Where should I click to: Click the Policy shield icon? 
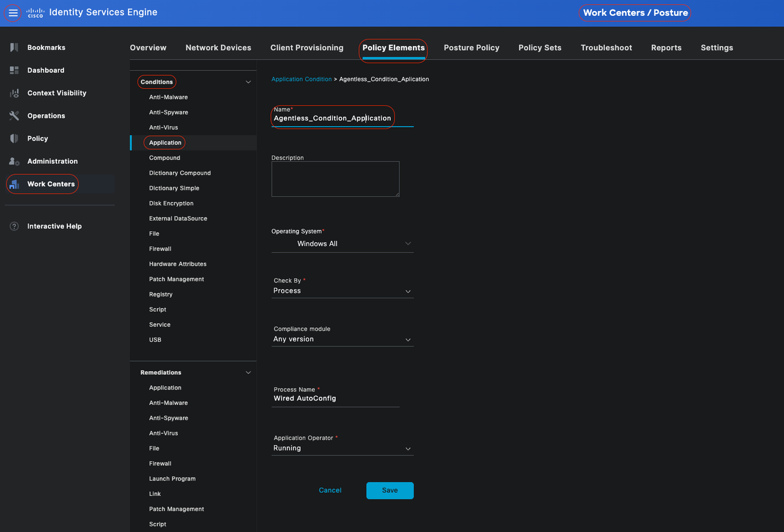pos(14,138)
